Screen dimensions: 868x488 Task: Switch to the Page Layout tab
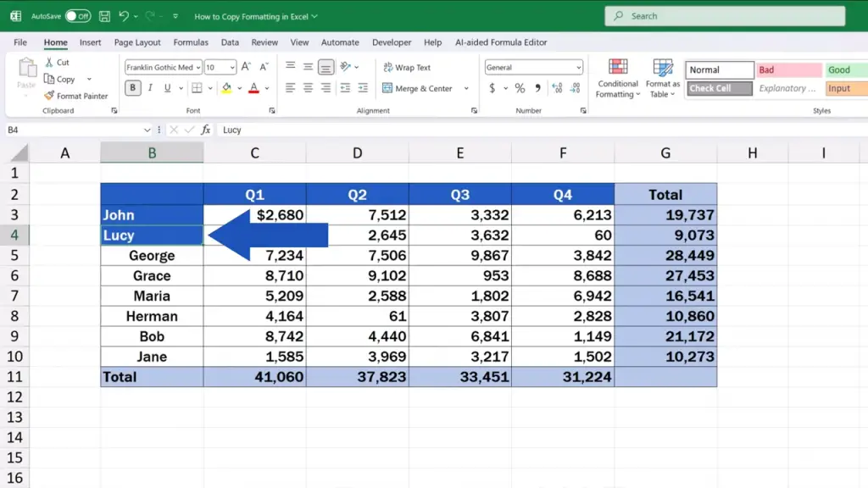click(137, 42)
